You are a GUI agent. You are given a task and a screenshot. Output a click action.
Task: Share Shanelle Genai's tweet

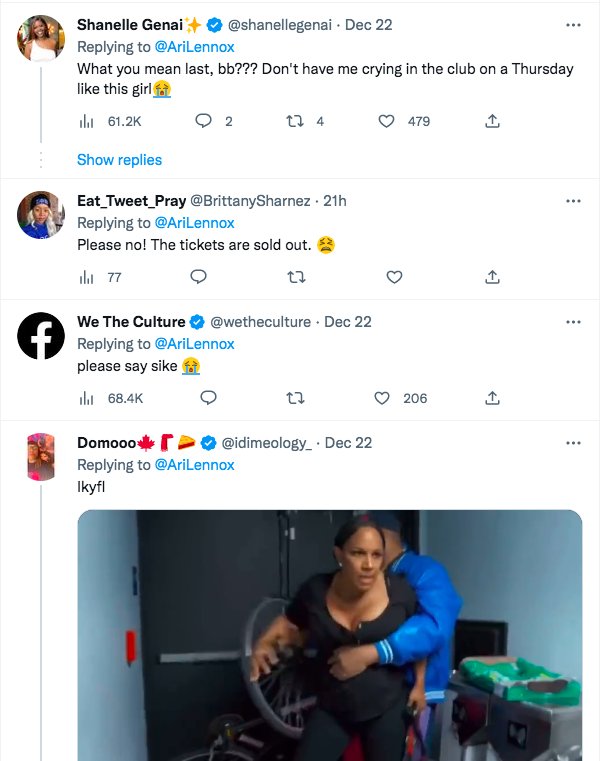coord(492,121)
